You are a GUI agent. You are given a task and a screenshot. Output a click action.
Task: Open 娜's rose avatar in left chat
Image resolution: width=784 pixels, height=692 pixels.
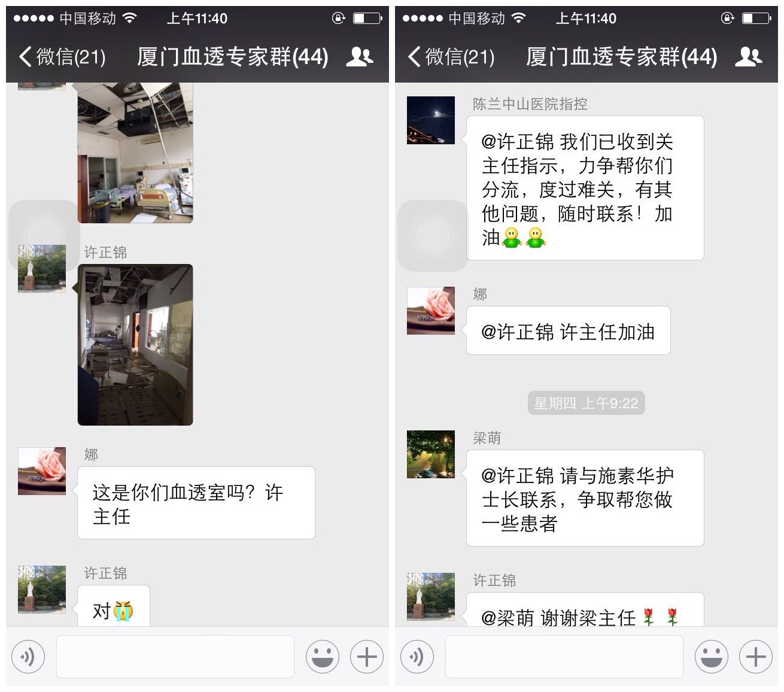(x=42, y=471)
